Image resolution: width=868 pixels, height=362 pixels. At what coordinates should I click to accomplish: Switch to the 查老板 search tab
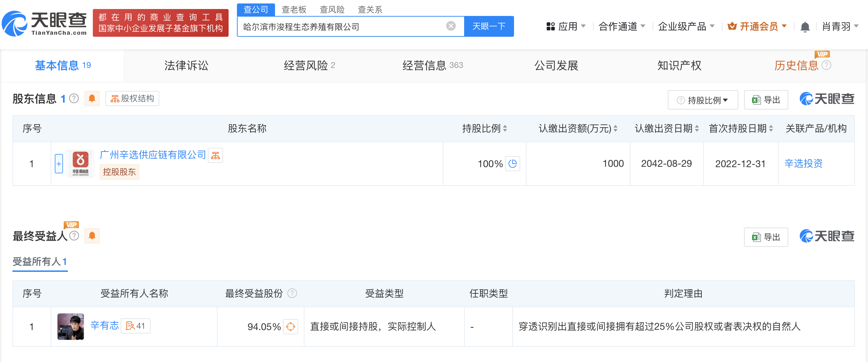(x=294, y=9)
